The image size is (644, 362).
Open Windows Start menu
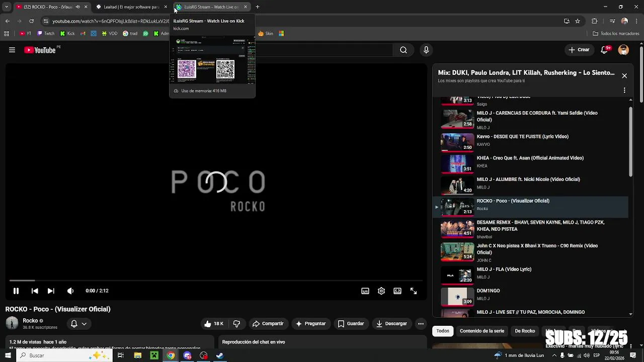click(x=8, y=355)
